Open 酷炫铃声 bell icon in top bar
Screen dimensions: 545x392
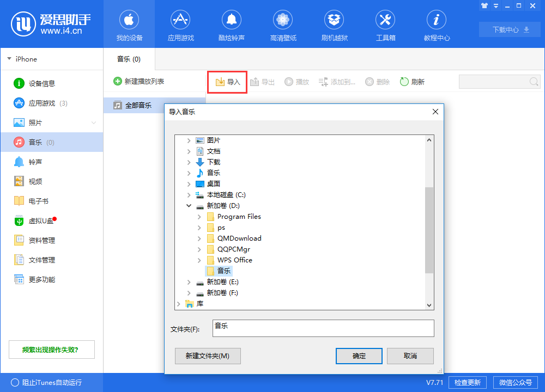point(231,21)
